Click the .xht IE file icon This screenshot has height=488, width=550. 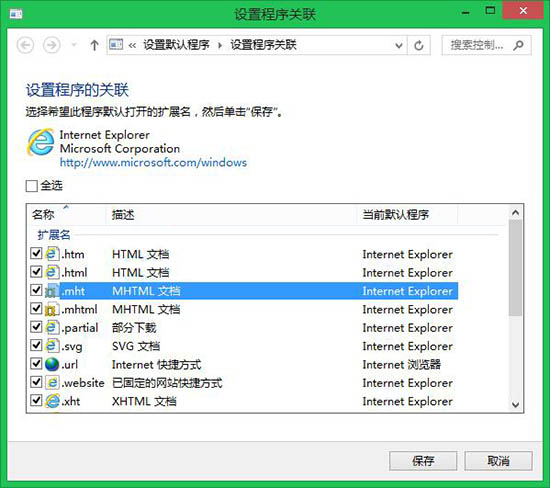52,401
